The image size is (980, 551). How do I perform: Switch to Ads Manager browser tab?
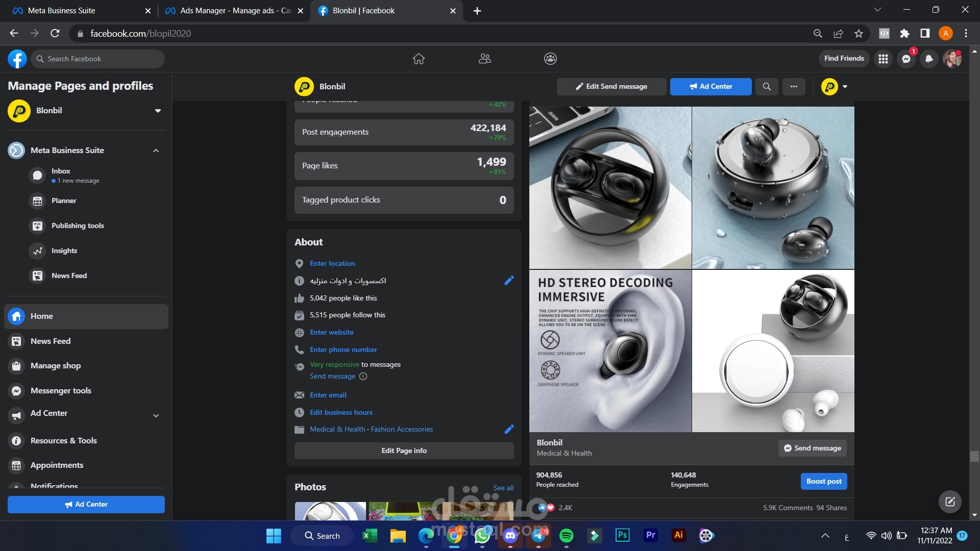pos(234,11)
